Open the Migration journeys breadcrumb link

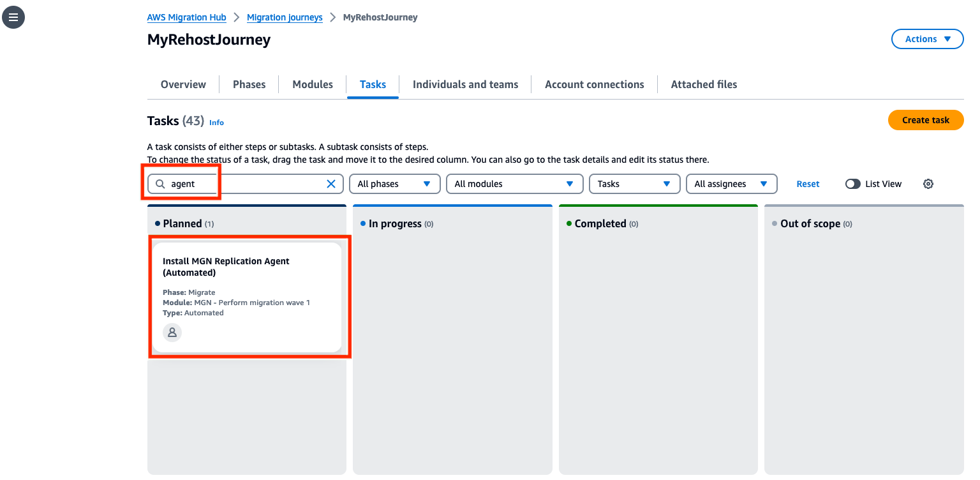click(285, 17)
